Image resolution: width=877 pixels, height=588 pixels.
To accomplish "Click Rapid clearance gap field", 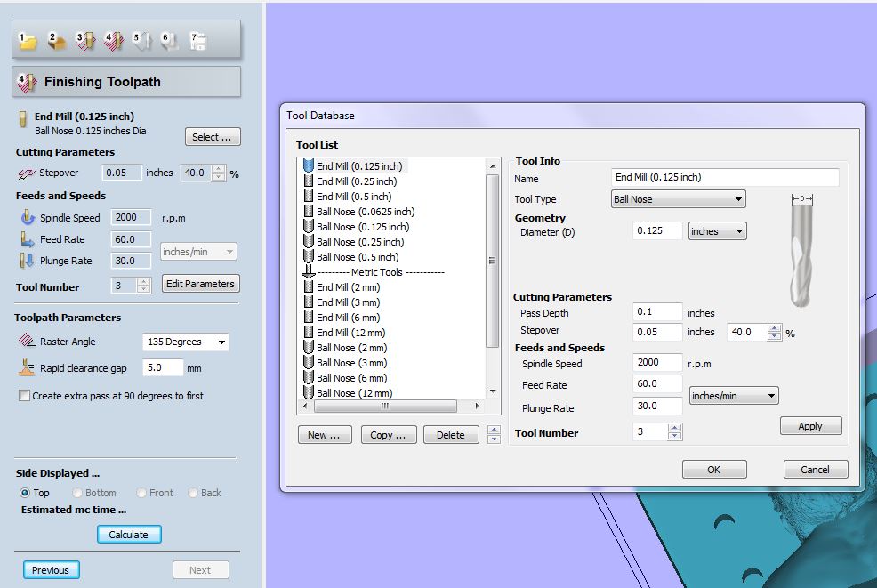I will pos(163,367).
